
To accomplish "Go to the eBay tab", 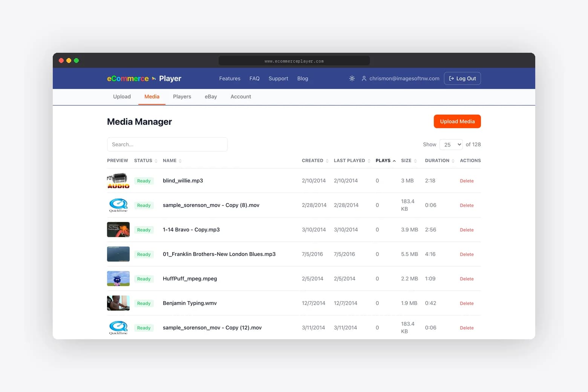I will tap(211, 96).
